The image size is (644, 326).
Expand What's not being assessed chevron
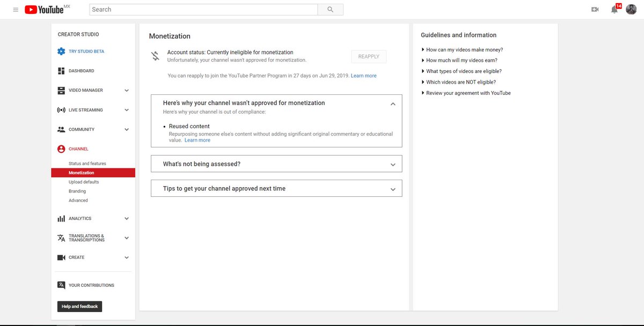393,165
